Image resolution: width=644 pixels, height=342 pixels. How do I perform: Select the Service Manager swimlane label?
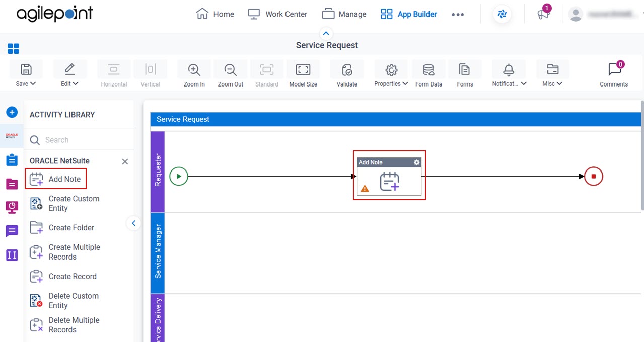[x=158, y=253]
